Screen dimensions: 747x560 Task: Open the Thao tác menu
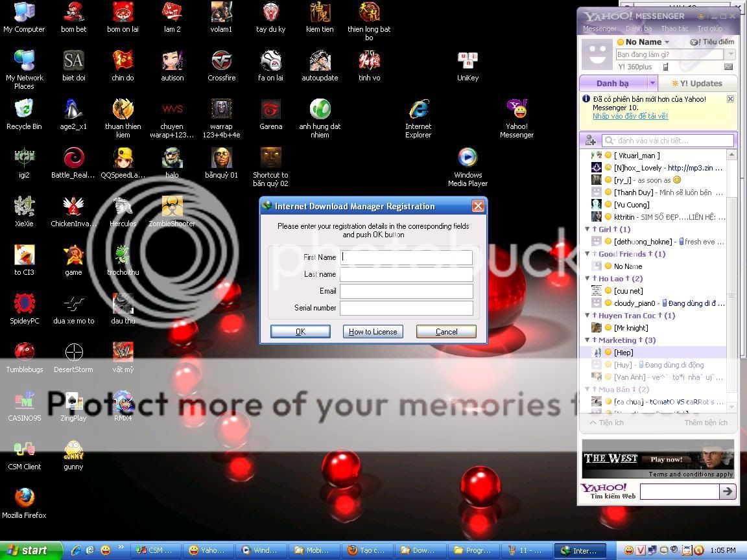pos(674,29)
